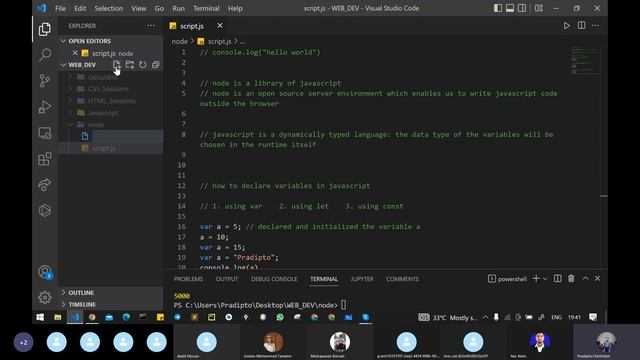Open the File menu
Image resolution: width=640 pixels, height=360 pixels.
pyautogui.click(x=60, y=8)
